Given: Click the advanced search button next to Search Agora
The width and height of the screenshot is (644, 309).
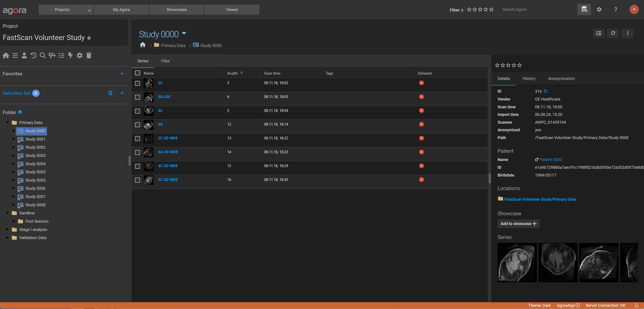Looking at the screenshot, I should [584, 9].
